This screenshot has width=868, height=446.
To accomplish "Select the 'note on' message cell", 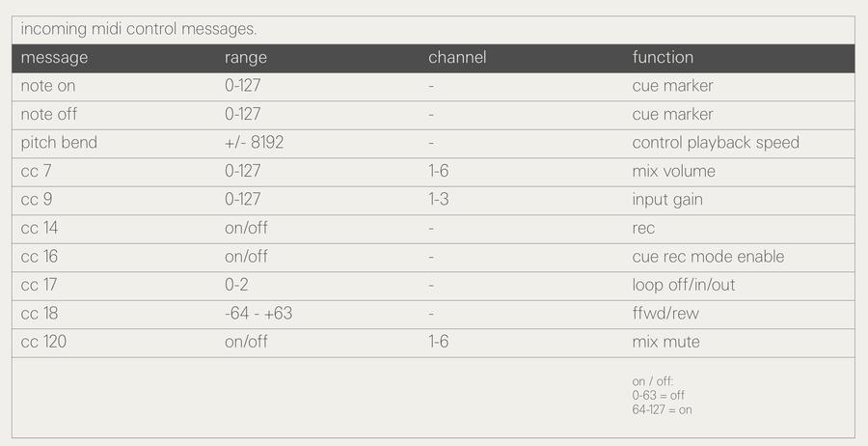I will coord(47,86).
